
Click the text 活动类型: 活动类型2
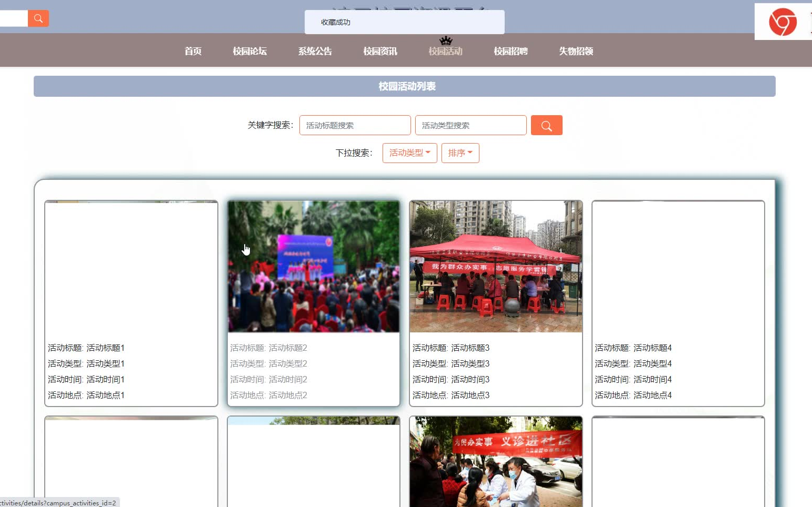pos(268,363)
